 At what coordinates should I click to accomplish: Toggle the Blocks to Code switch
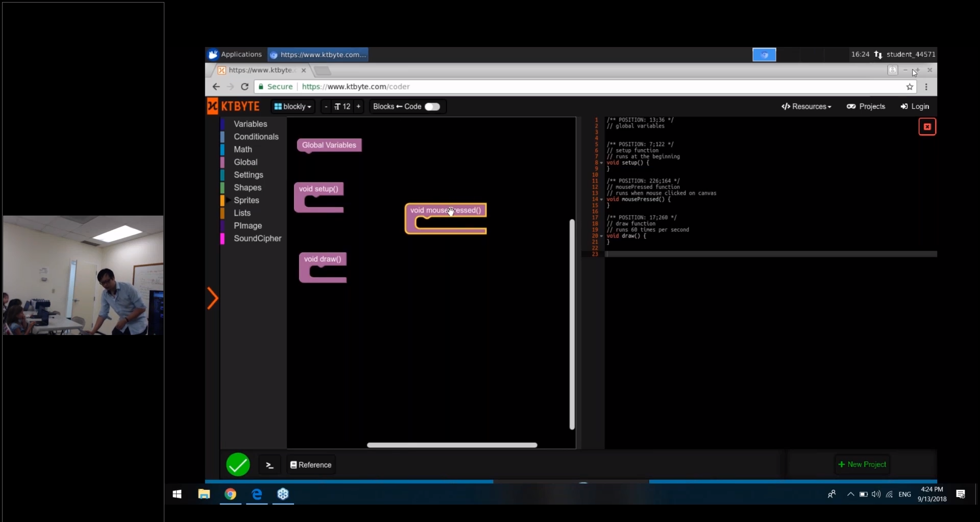click(432, 106)
